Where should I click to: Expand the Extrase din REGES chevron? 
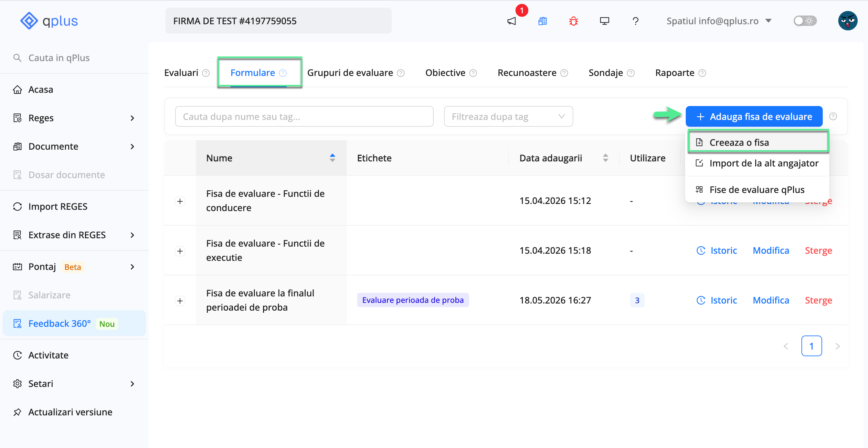tap(132, 235)
